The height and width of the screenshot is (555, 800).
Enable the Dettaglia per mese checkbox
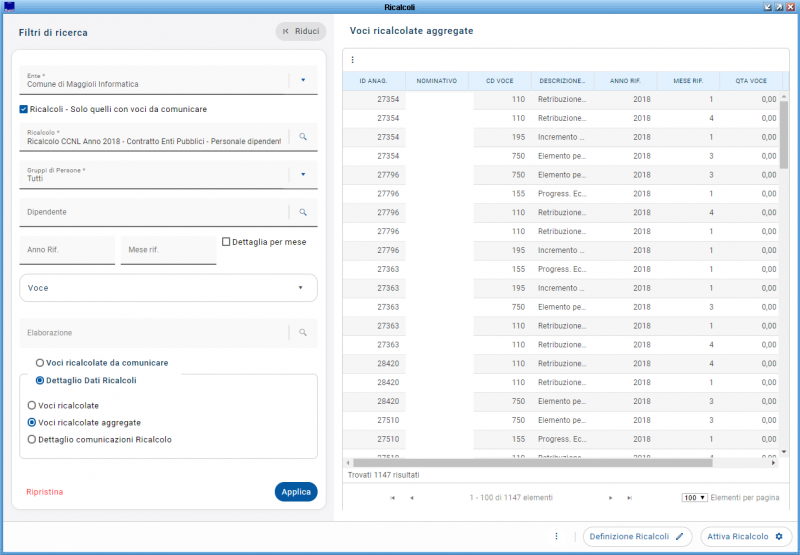tap(226, 242)
